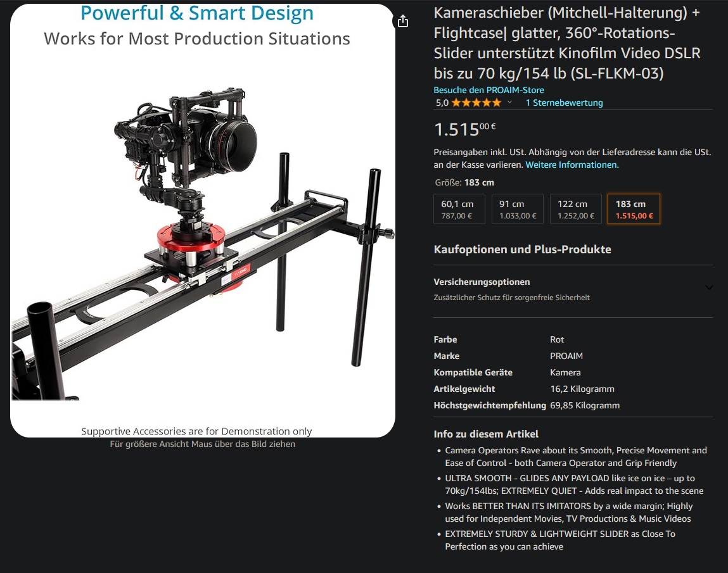Click Weitere Informationen link
The image size is (728, 573).
pos(572,165)
